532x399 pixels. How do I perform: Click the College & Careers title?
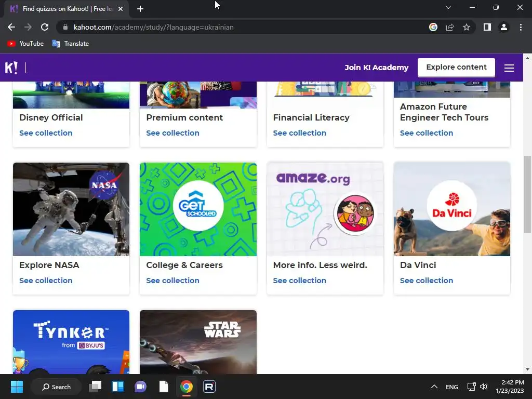click(184, 265)
